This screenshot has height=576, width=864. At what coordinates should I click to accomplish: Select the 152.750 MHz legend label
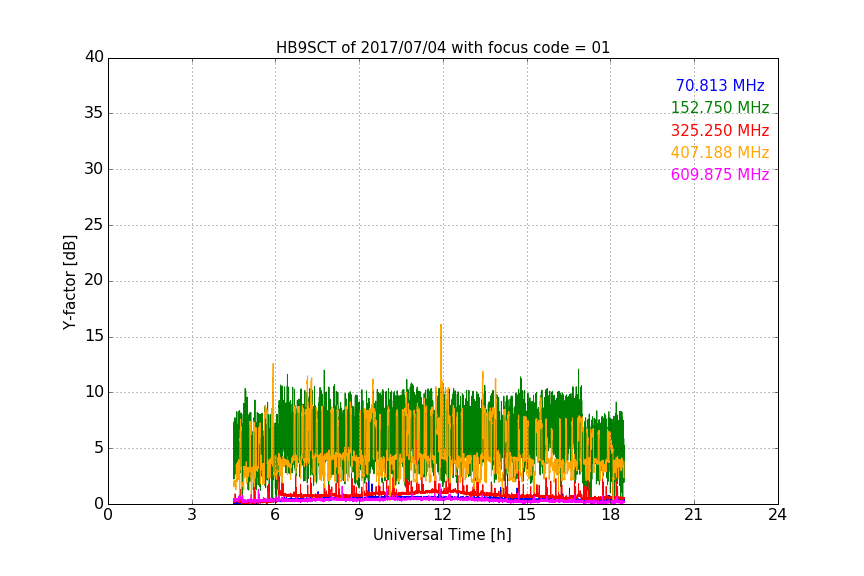720,107
